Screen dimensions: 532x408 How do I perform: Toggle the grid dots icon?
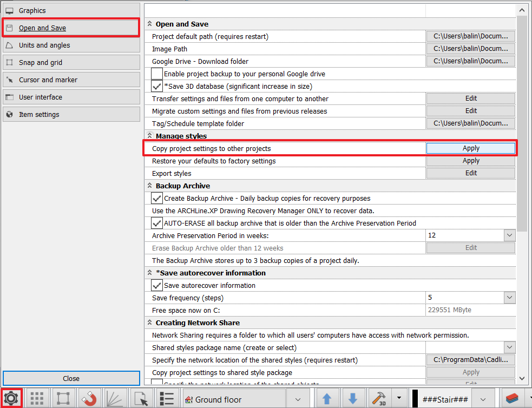[x=37, y=399]
